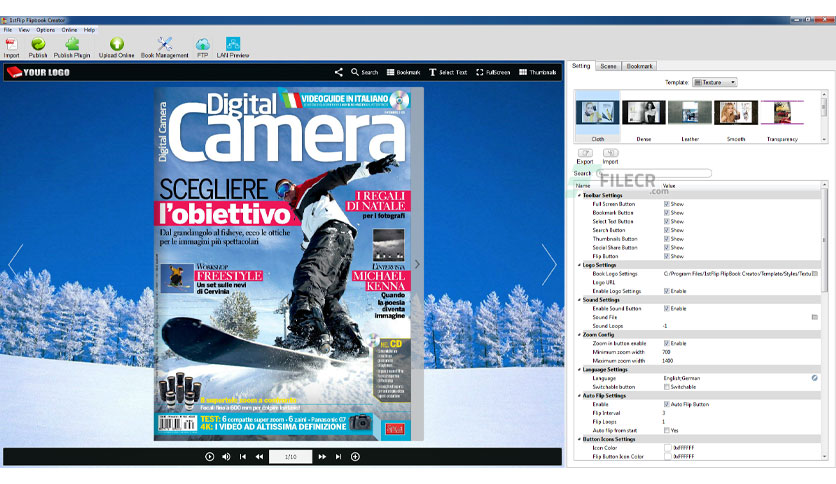Click the Export settings icon

(x=585, y=153)
